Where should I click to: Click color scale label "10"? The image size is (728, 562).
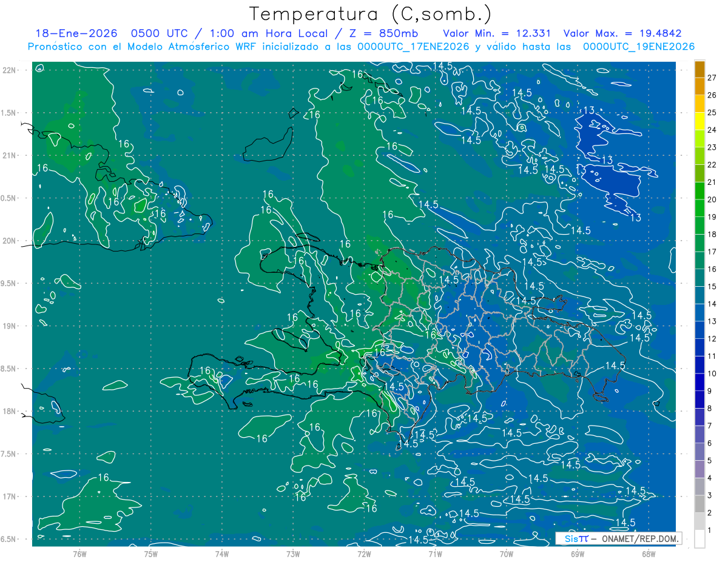[x=712, y=373]
